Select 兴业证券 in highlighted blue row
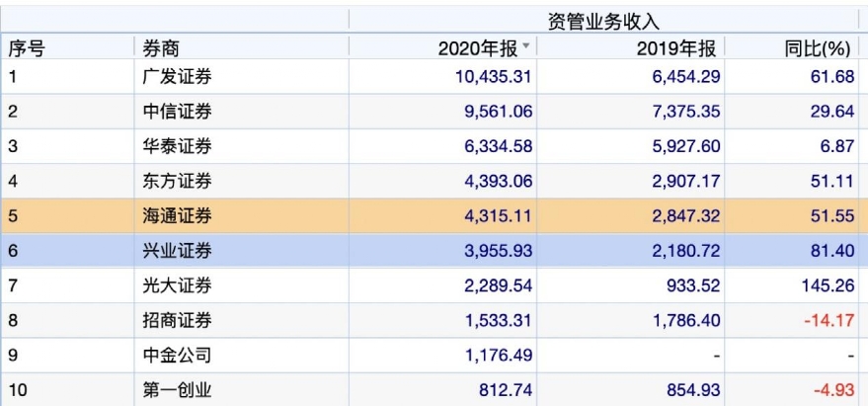 pyautogui.click(x=177, y=251)
